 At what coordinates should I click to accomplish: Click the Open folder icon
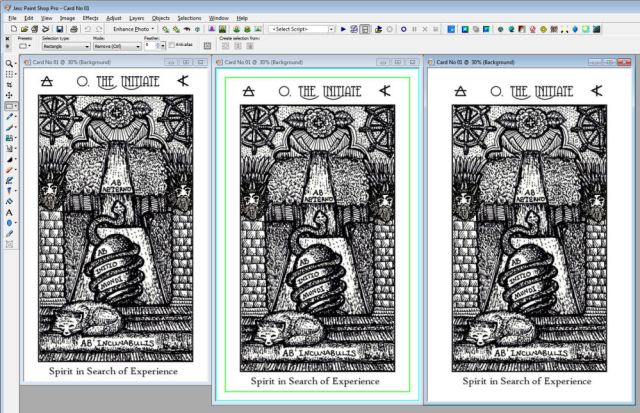coord(23,29)
